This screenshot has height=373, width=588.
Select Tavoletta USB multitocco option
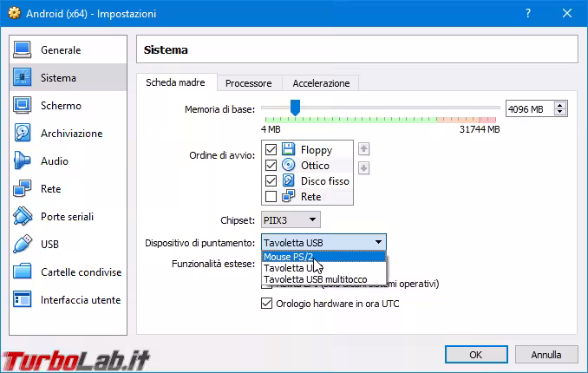click(x=323, y=279)
